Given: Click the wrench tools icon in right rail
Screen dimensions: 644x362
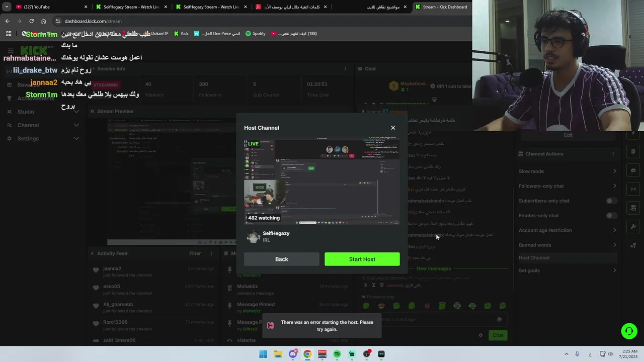Looking at the screenshot, I should [633, 227].
